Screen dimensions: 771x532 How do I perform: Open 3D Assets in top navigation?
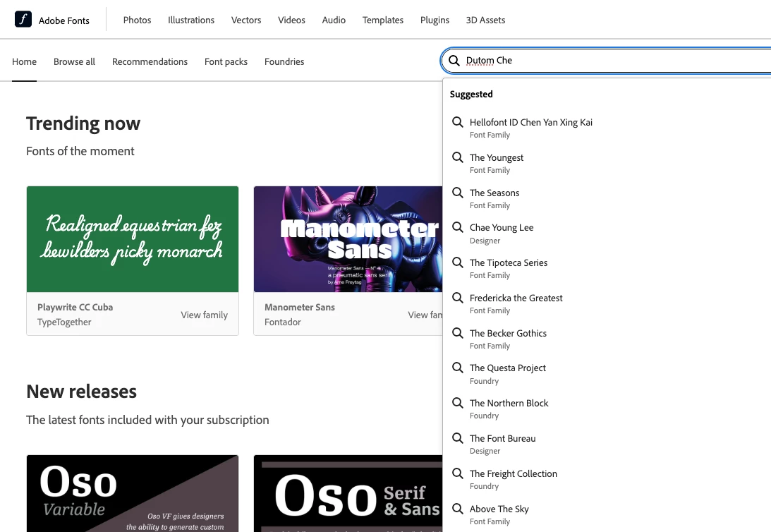coord(486,20)
